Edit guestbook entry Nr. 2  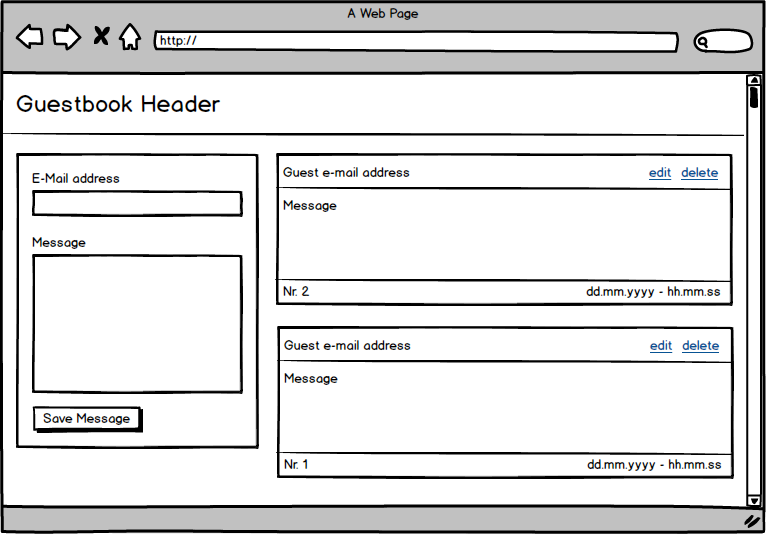[660, 173]
